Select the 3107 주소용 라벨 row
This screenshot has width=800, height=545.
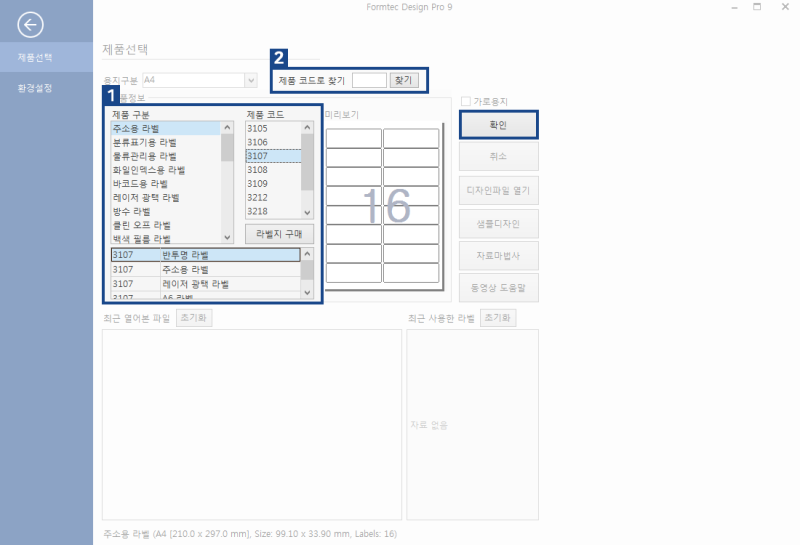(206, 269)
